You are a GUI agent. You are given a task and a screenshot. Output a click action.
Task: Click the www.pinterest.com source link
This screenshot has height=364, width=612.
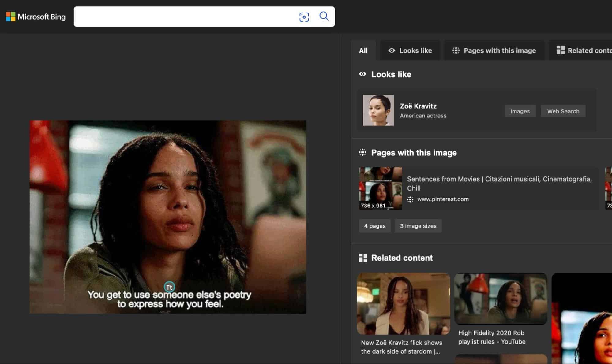tap(443, 199)
